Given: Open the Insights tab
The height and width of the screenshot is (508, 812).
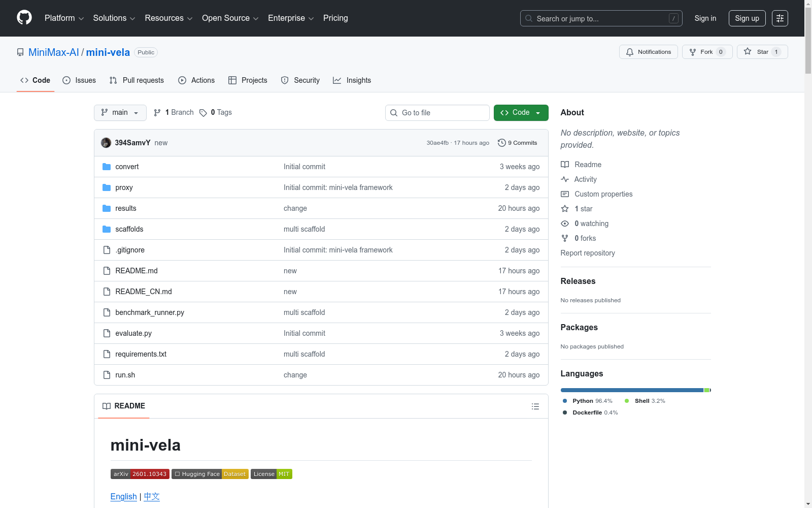Looking at the screenshot, I should [352, 80].
